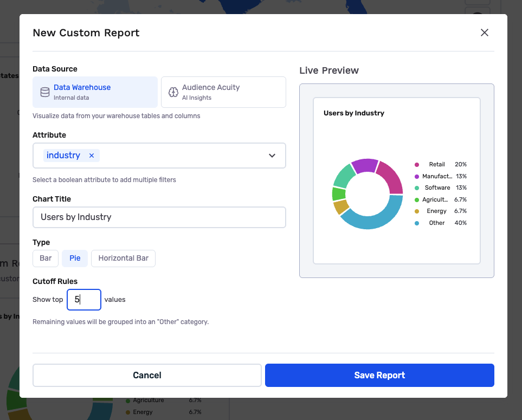The height and width of the screenshot is (420, 522).
Task: Click the pink Retail slice of donut chart
Action: tap(391, 176)
